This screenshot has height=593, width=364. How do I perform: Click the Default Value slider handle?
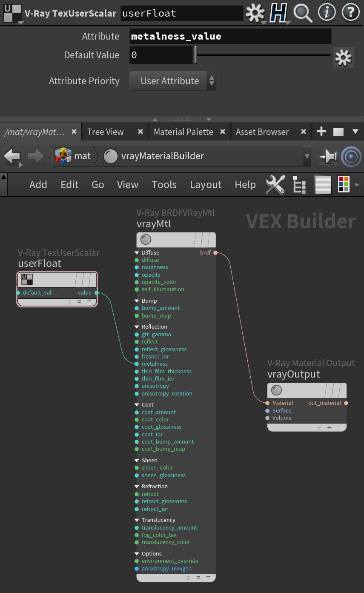195,55
